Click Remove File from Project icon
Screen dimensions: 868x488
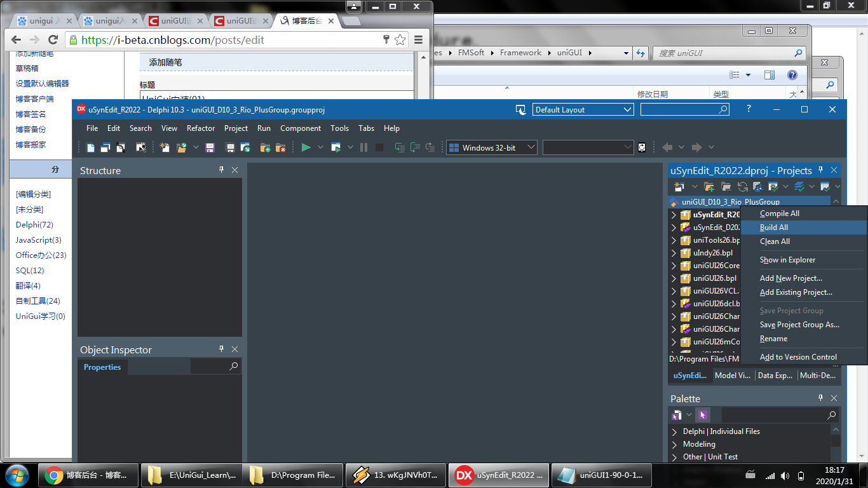coord(280,147)
